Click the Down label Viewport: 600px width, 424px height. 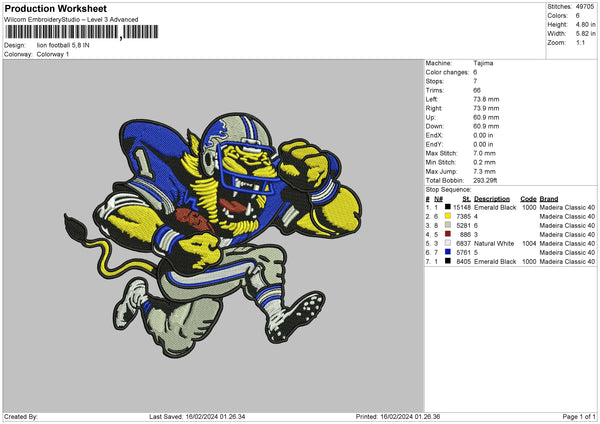[x=434, y=126]
